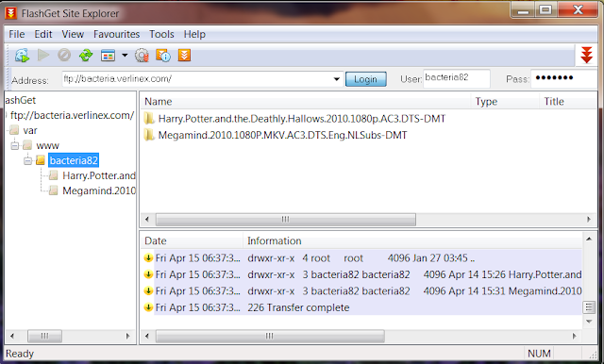Click the log panel scroll right arrow
Image resolution: width=604 pixels, height=364 pixels.
click(x=575, y=336)
